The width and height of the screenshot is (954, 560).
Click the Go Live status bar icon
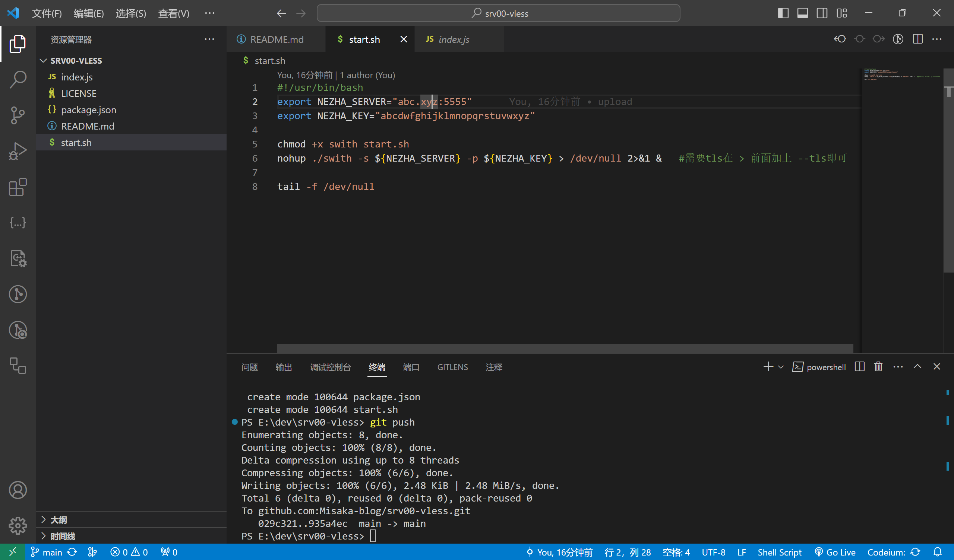point(835,553)
